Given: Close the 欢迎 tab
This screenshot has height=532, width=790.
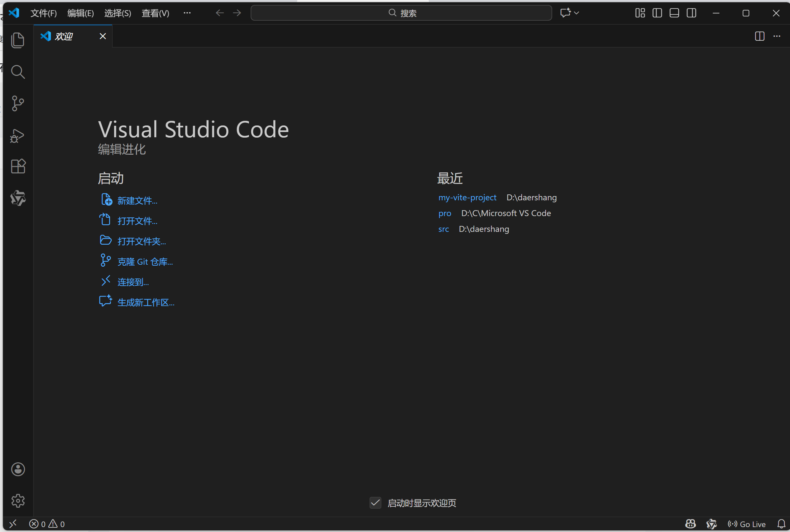Looking at the screenshot, I should coord(103,36).
